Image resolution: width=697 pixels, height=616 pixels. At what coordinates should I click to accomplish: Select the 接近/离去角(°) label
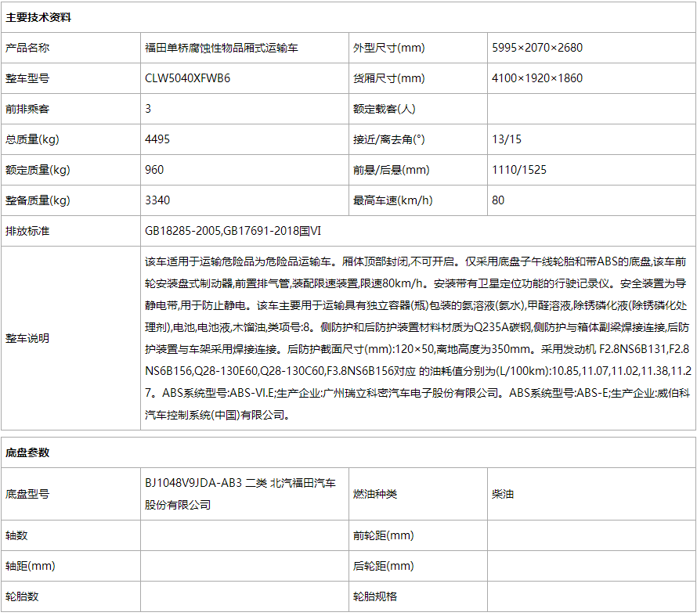tap(389, 139)
